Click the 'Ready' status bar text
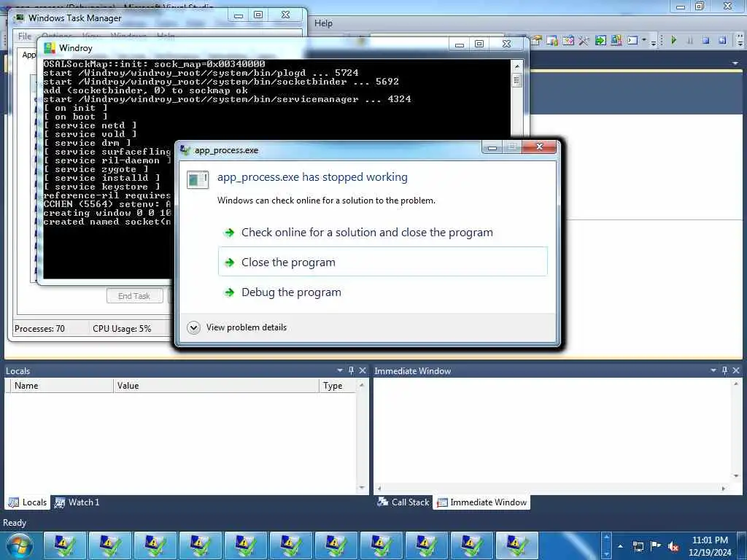The image size is (747, 560). (x=15, y=523)
